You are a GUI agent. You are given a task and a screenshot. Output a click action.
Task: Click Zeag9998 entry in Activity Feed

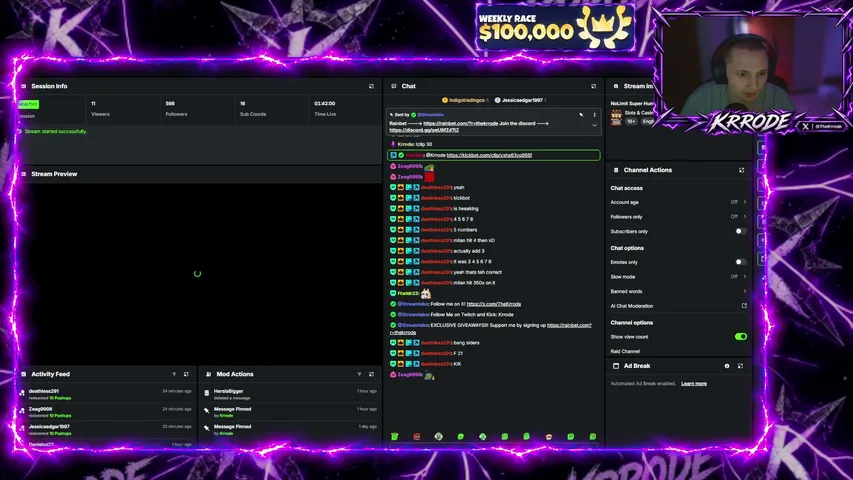(x=105, y=412)
